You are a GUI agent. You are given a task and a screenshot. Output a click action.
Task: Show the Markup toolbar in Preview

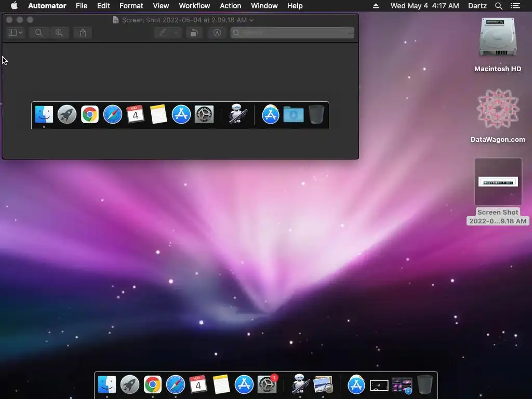pos(217,33)
